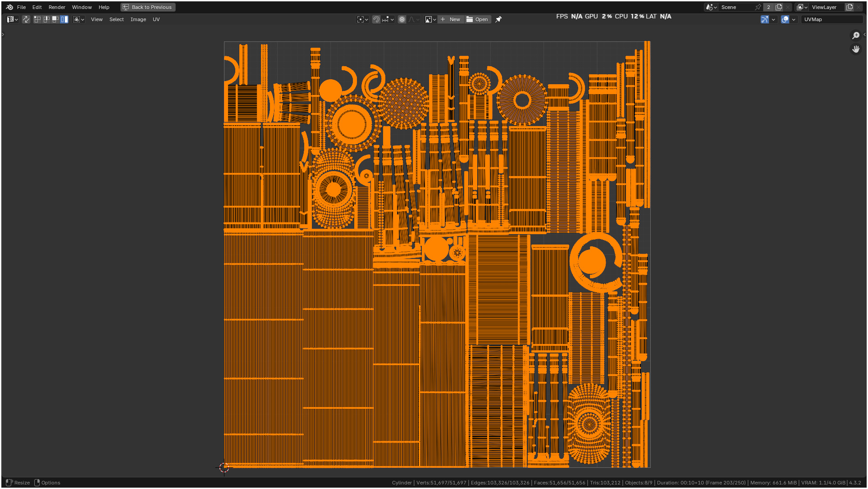Toggle UV sync selection icon
The image size is (868, 489).
(x=26, y=19)
